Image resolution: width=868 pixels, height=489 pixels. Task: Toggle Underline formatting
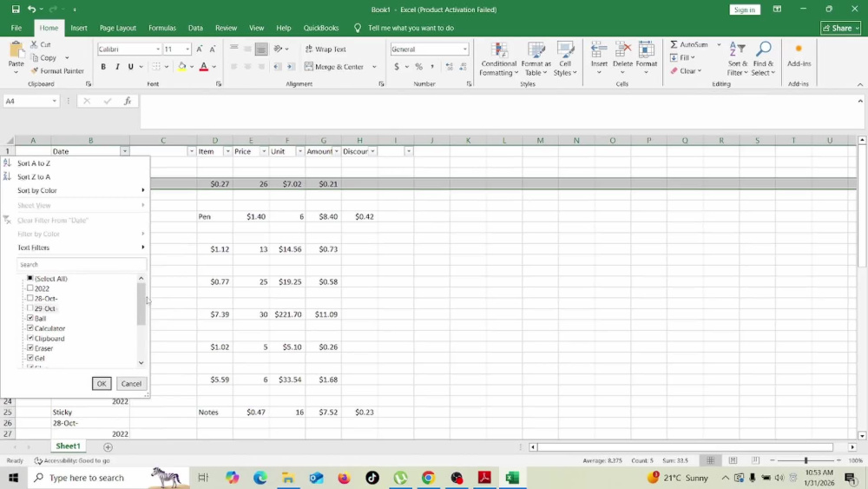131,67
